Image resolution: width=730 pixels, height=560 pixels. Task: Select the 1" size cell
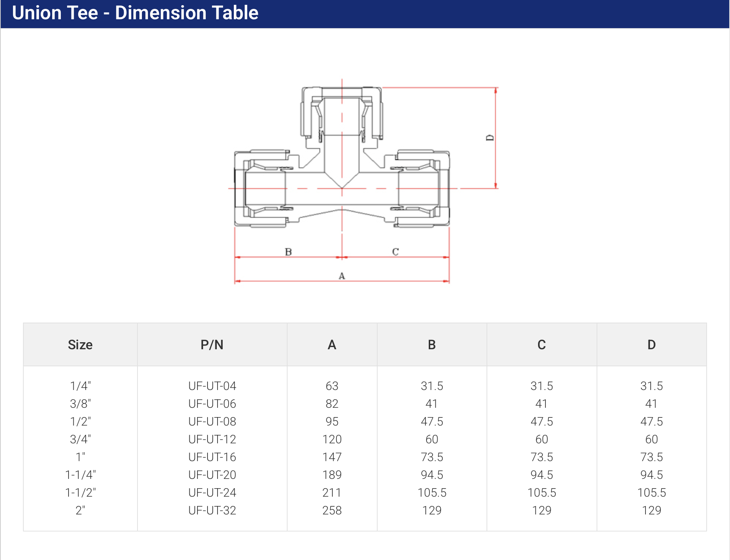click(x=80, y=457)
